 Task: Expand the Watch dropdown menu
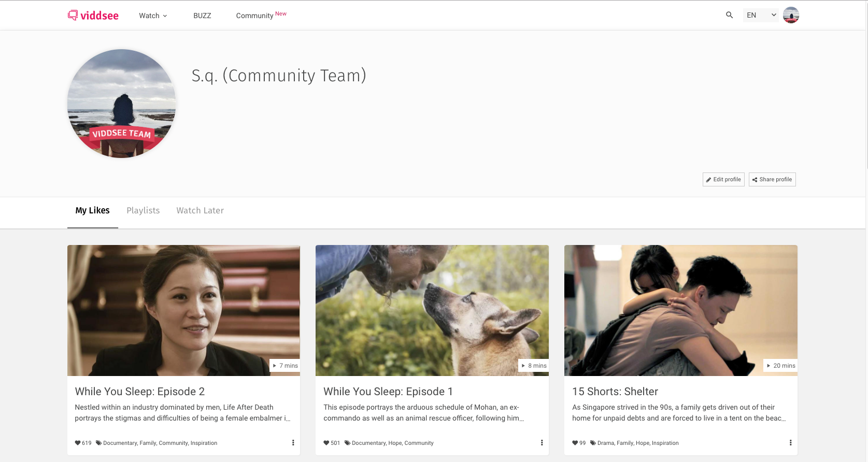click(153, 16)
